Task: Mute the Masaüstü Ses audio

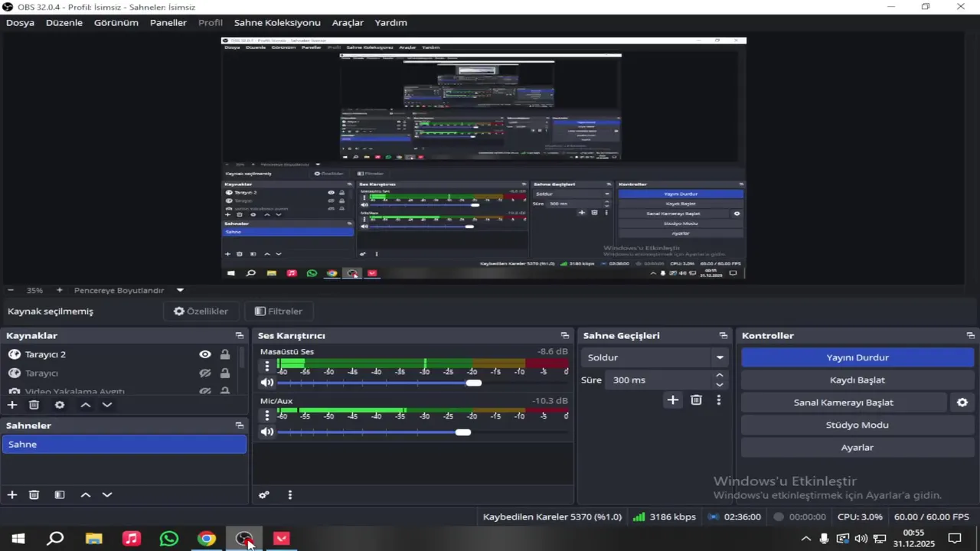Action: pyautogui.click(x=266, y=383)
